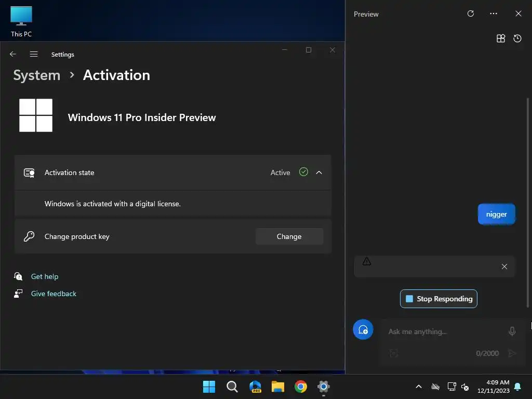Open chat history in Preview panel

point(517,38)
